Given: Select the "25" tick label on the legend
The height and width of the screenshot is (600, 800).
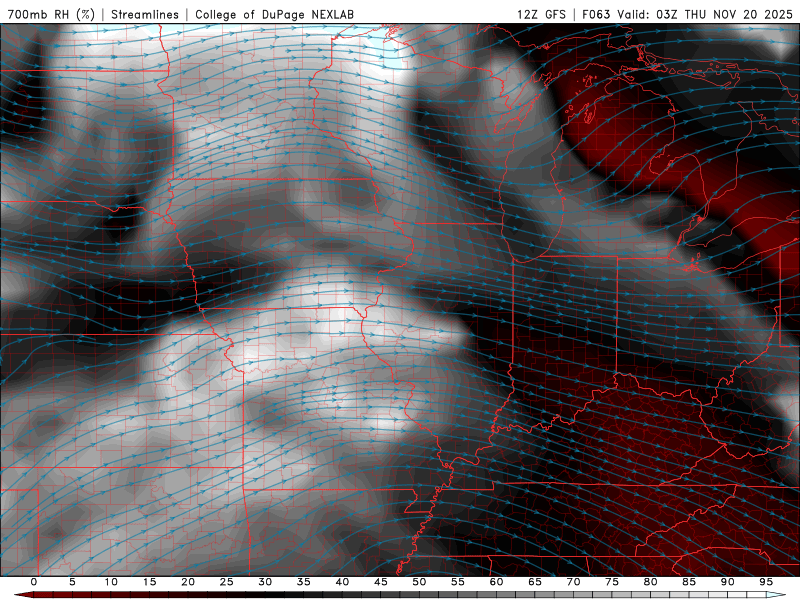Looking at the screenshot, I should point(227,582).
